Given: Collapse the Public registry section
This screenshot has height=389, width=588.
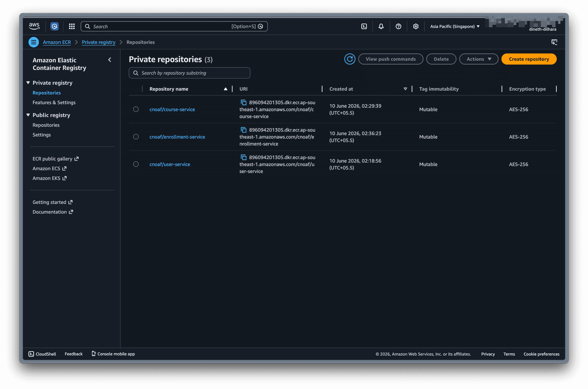Looking at the screenshot, I should tap(28, 115).
